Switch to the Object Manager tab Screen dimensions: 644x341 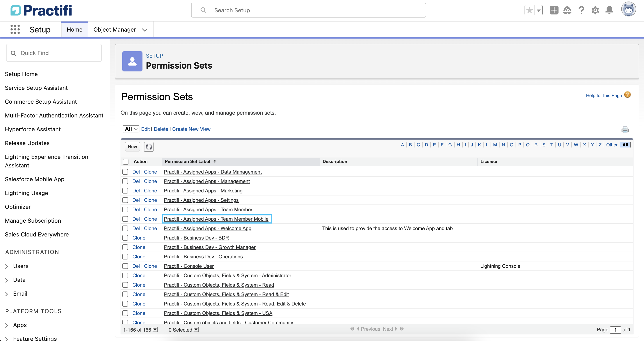(114, 30)
